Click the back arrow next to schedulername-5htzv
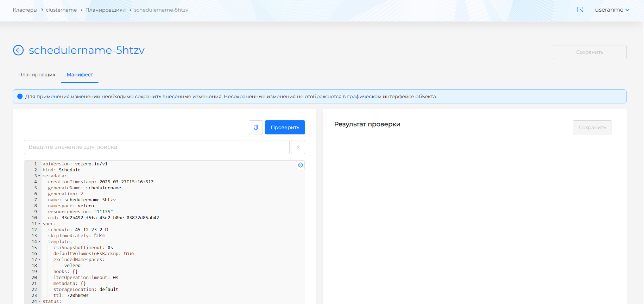The height and width of the screenshot is (304, 644). tap(18, 50)
